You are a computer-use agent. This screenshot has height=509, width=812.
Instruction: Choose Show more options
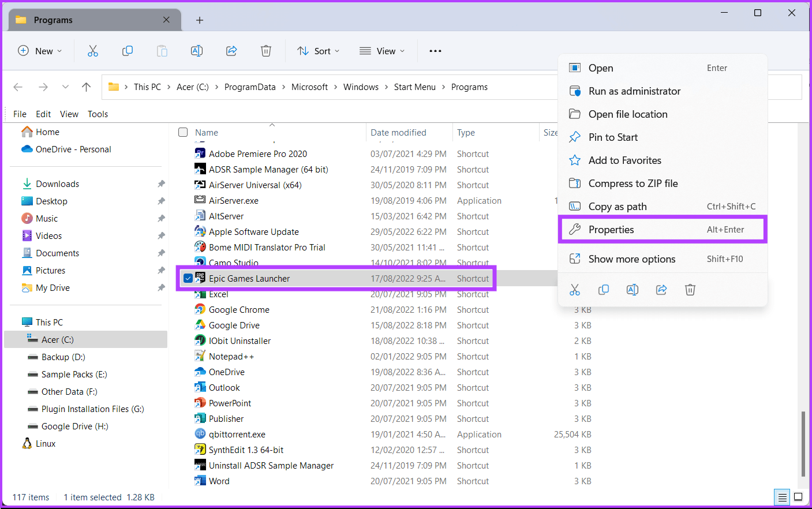tap(663, 259)
